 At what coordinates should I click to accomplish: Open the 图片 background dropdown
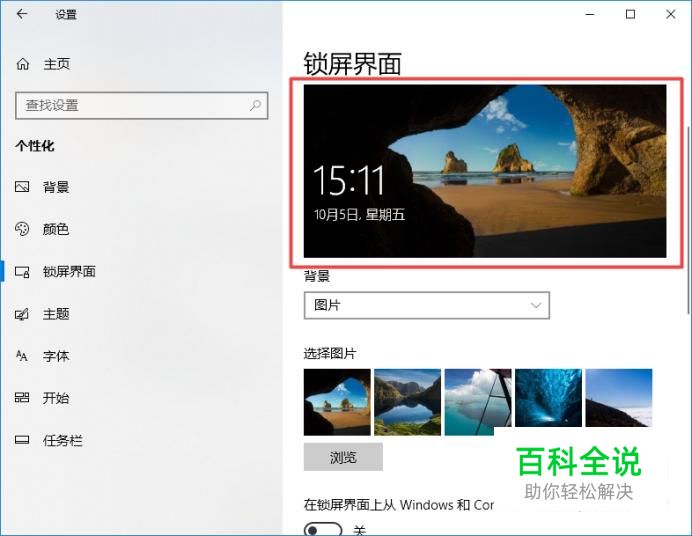(x=427, y=305)
